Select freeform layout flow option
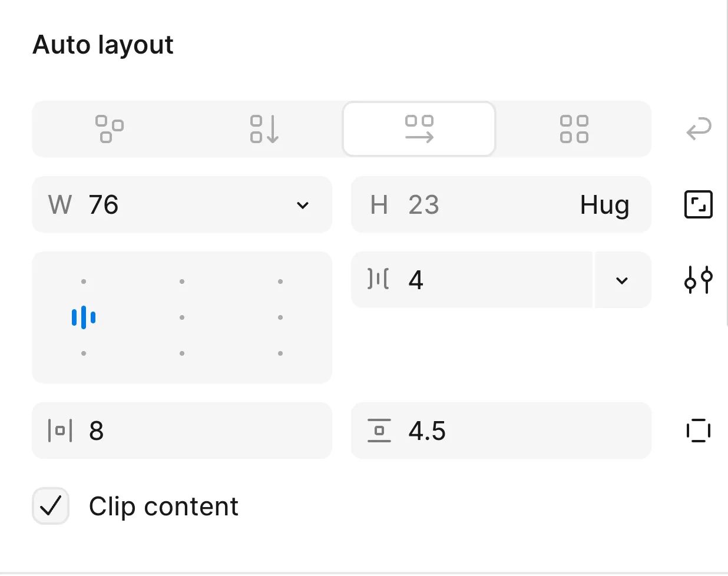This screenshot has height=576, width=728. coord(110,129)
